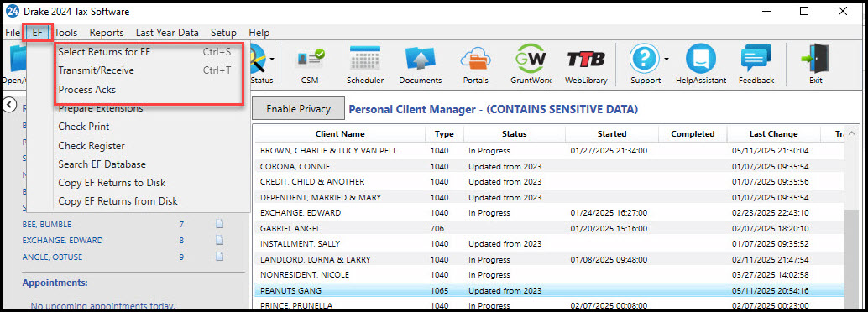Click the client list vertical scrollbar thumb
Viewport: 868px width, 312px height.
[x=851, y=260]
